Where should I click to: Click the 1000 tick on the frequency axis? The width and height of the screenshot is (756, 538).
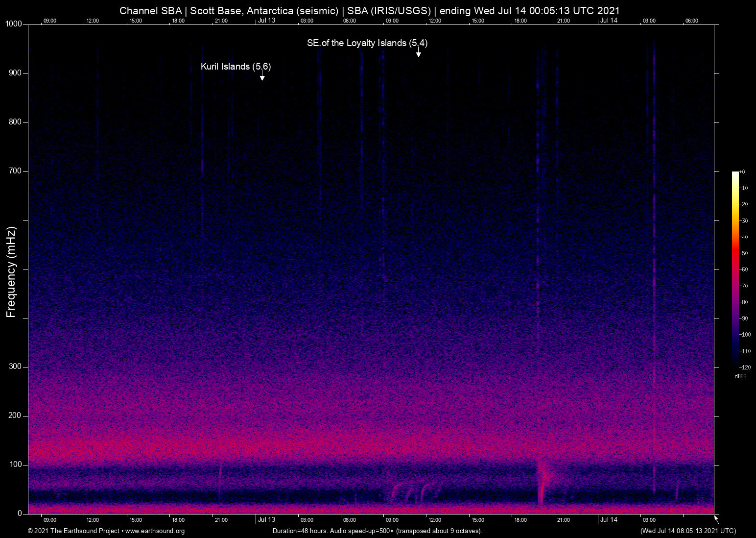coord(14,24)
